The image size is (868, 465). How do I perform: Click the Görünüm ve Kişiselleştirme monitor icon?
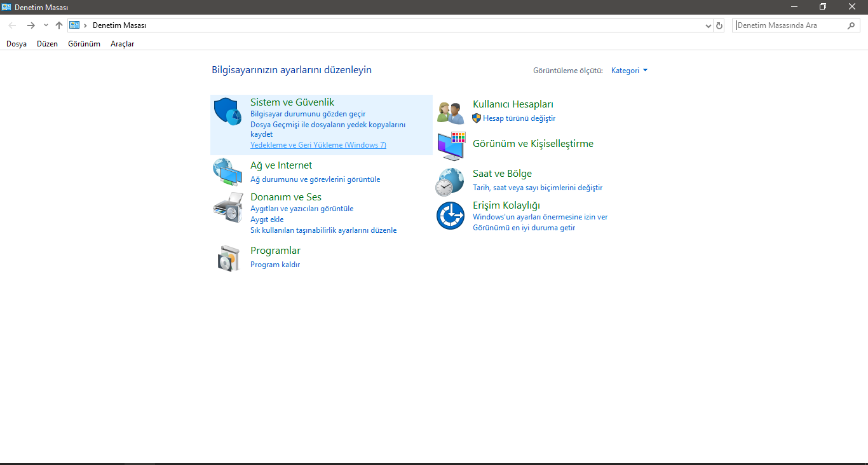click(x=451, y=146)
